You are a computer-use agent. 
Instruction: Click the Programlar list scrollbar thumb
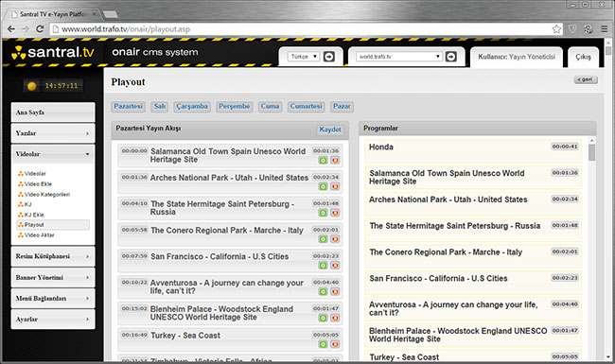pos(592,152)
